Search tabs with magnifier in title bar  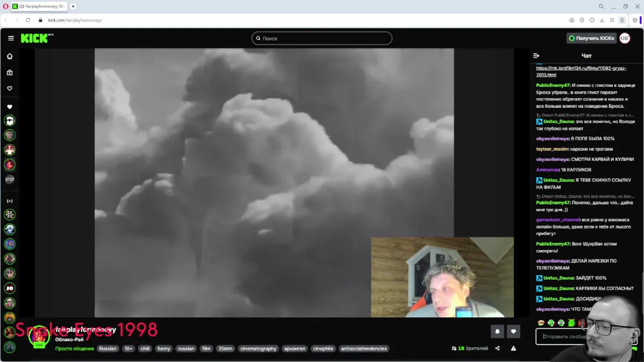(x=601, y=7)
